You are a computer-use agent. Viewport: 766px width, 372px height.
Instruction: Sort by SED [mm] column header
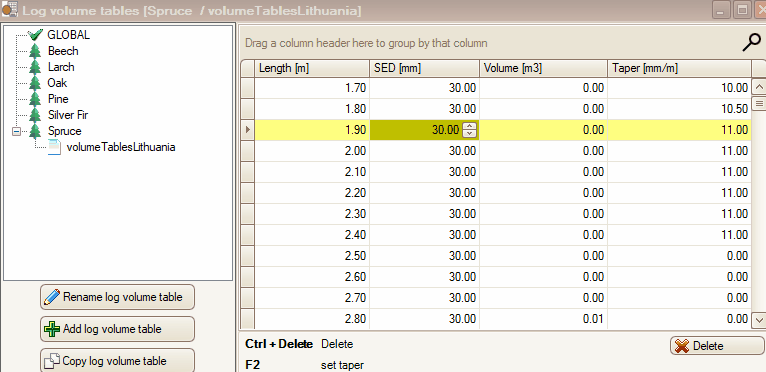pos(424,68)
